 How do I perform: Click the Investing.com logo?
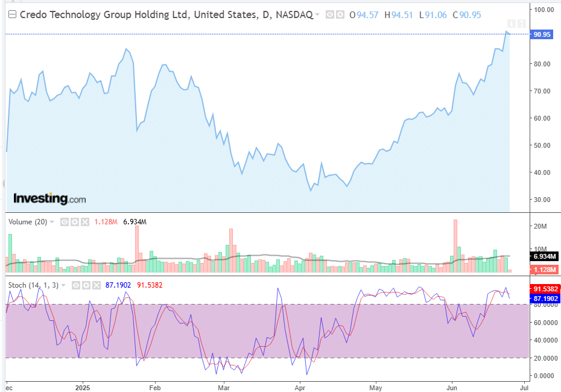[49, 198]
